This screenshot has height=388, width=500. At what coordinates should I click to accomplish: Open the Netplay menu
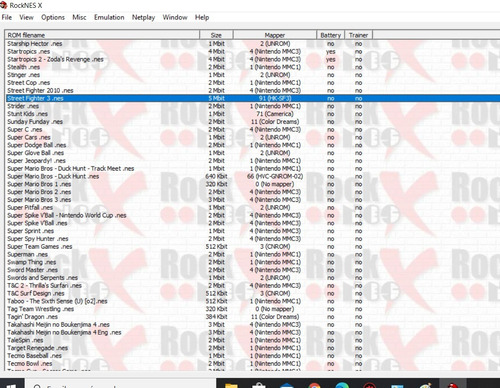click(143, 17)
